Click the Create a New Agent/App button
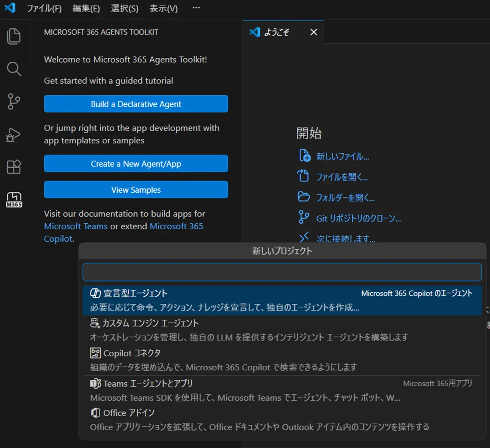Image resolution: width=490 pixels, height=448 pixels. 136,164
